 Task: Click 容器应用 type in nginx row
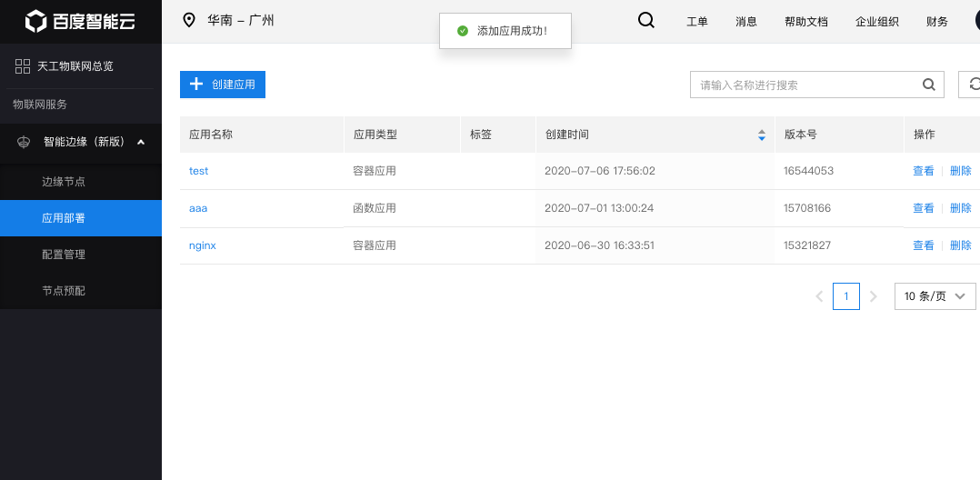click(375, 245)
